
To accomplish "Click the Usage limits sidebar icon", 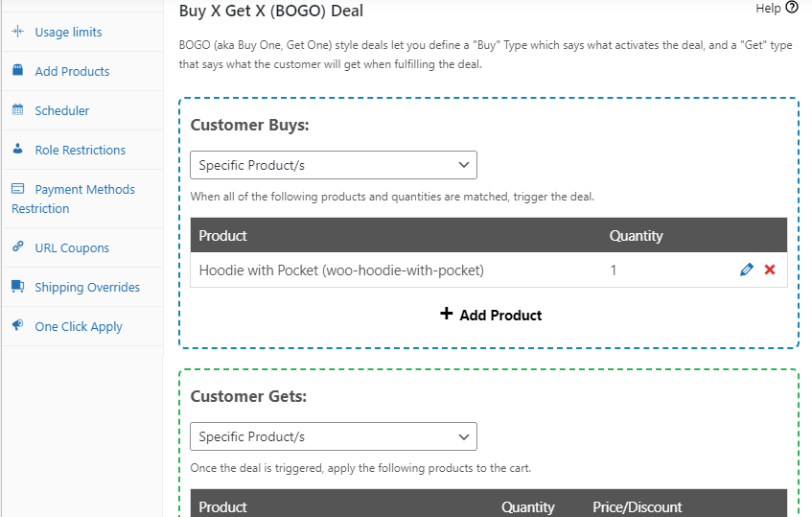I will point(17,32).
